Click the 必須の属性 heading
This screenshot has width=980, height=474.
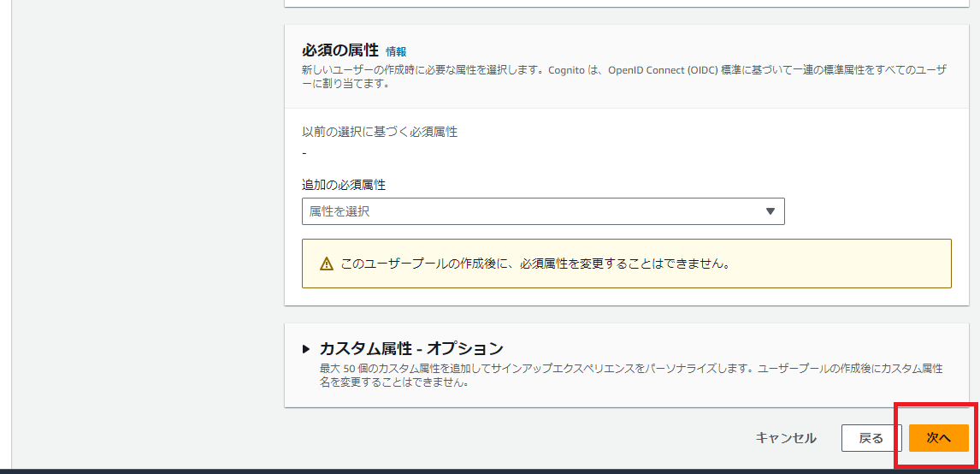pos(340,50)
